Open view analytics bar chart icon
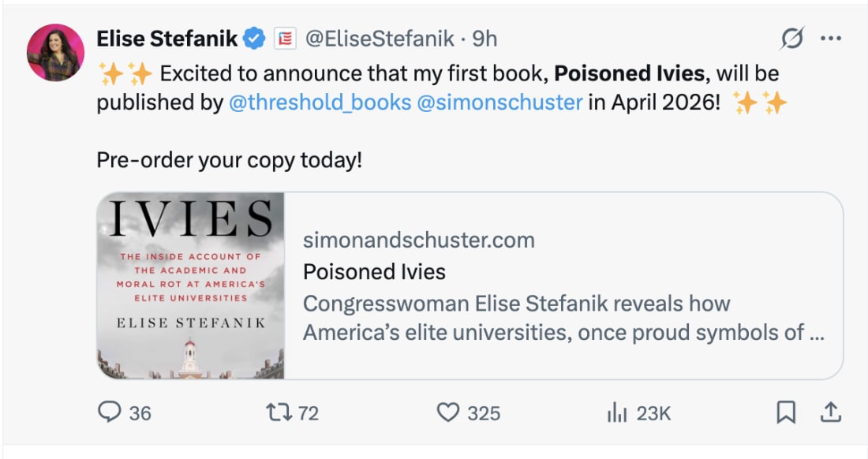The width and height of the screenshot is (868, 459). [x=616, y=412]
